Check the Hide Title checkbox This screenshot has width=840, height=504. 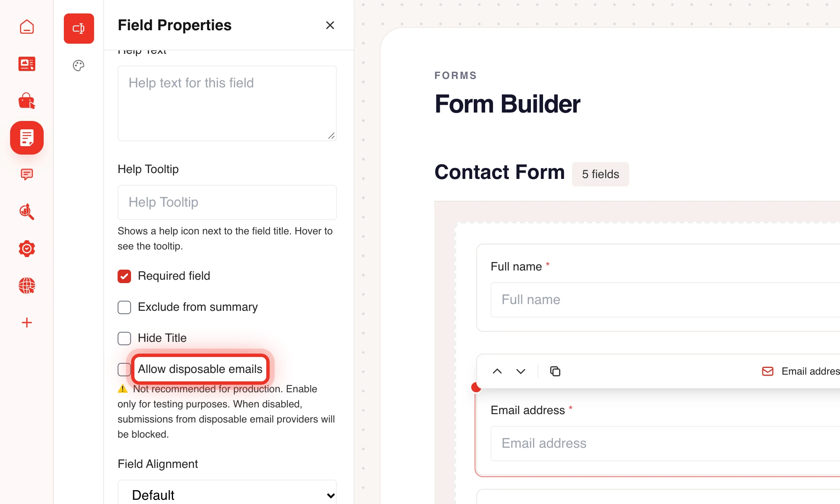(124, 339)
